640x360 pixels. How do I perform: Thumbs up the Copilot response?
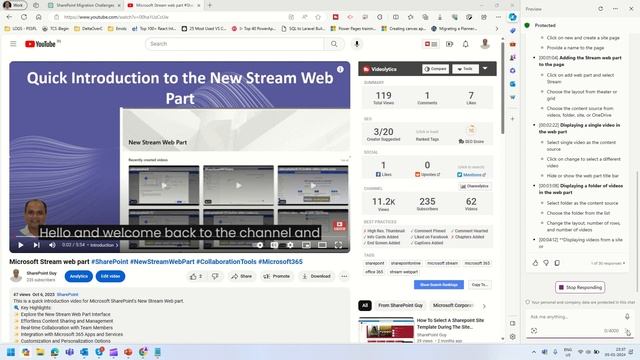pos(536,263)
